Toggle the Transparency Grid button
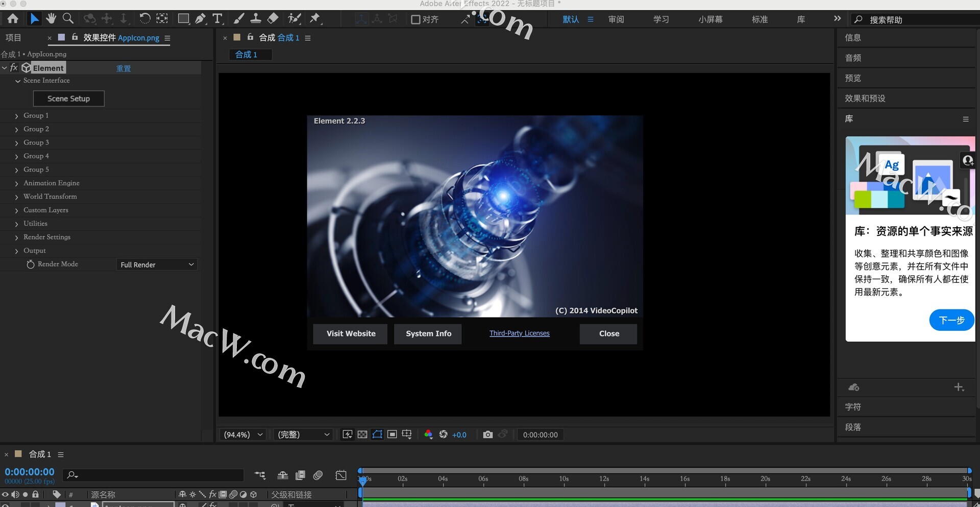The image size is (980, 507). (362, 434)
